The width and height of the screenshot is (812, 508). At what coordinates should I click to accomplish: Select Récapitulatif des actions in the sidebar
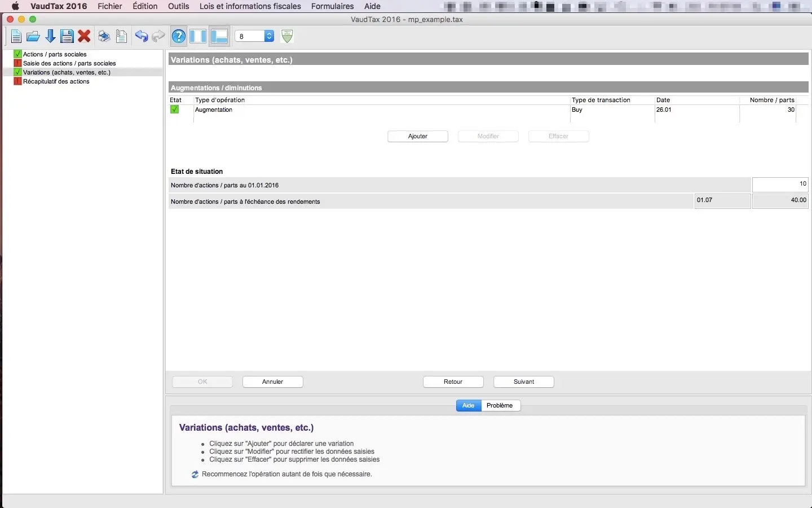[x=56, y=81]
